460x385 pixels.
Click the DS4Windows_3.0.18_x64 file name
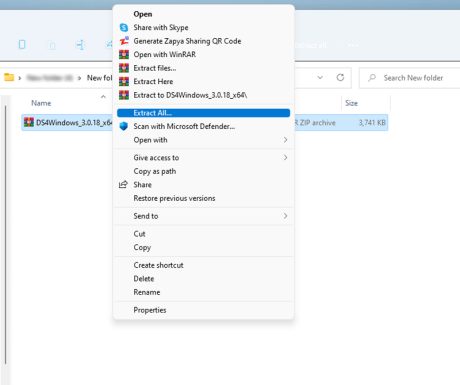click(x=74, y=123)
